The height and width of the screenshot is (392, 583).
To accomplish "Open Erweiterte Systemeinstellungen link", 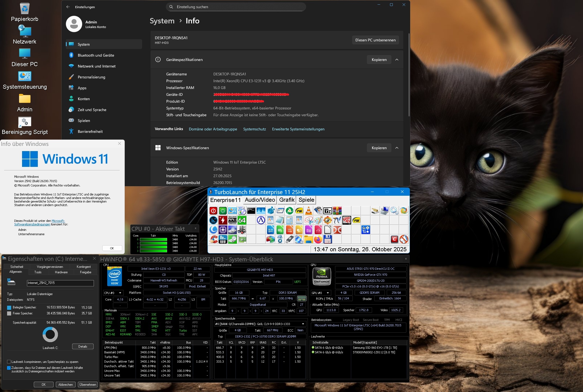I will click(x=298, y=129).
